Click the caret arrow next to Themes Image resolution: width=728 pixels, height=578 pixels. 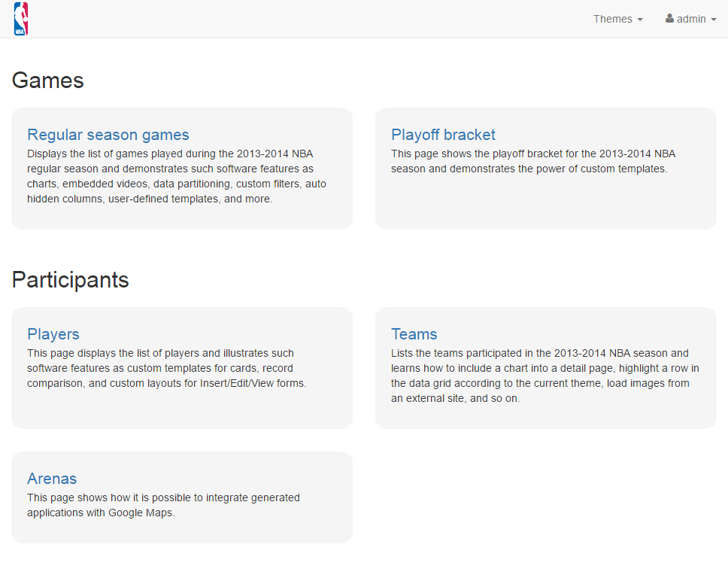[640, 20]
